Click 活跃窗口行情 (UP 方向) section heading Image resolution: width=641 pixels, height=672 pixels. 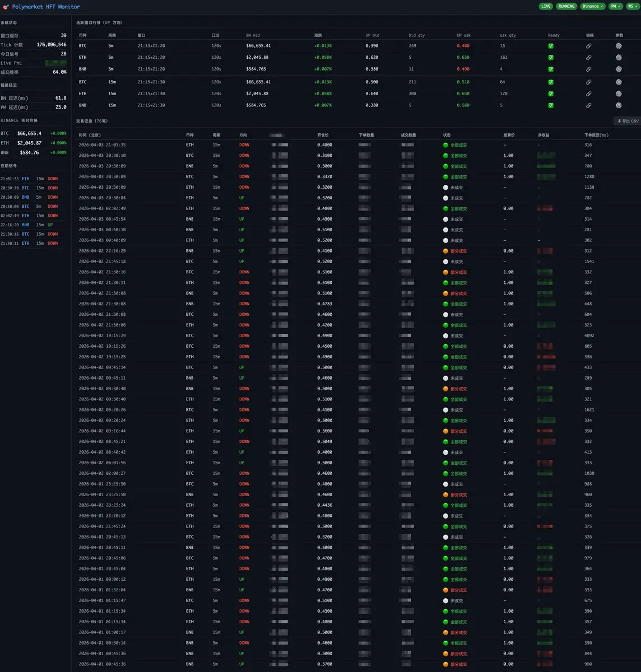tap(99, 22)
